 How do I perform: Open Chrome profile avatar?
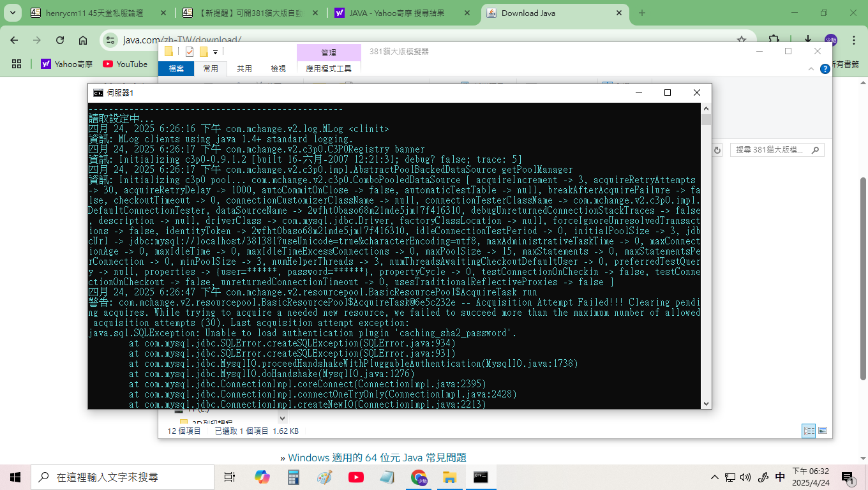[830, 40]
